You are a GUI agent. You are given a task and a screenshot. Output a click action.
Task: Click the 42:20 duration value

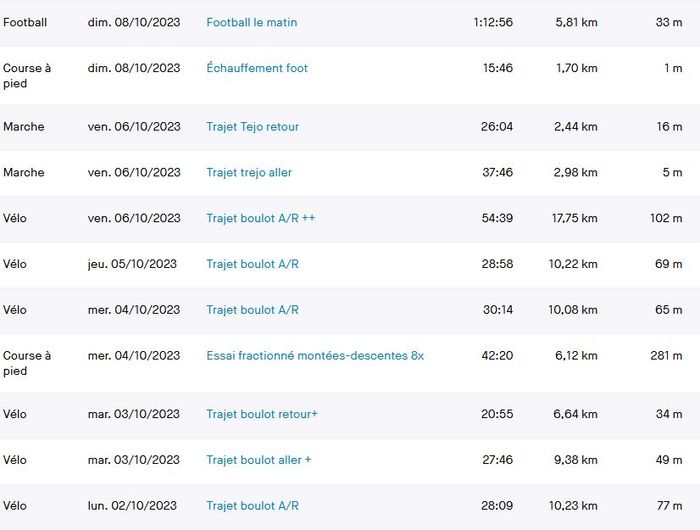(497, 356)
